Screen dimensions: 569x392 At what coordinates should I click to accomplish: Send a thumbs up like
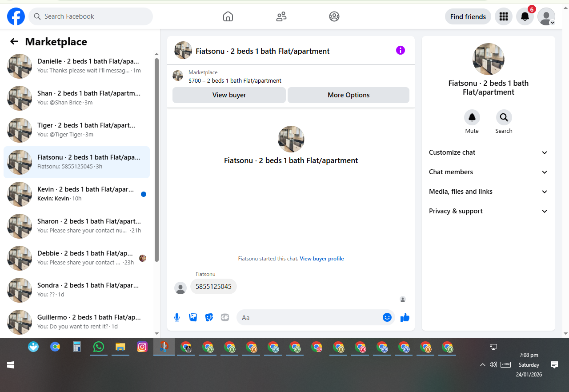[405, 317]
